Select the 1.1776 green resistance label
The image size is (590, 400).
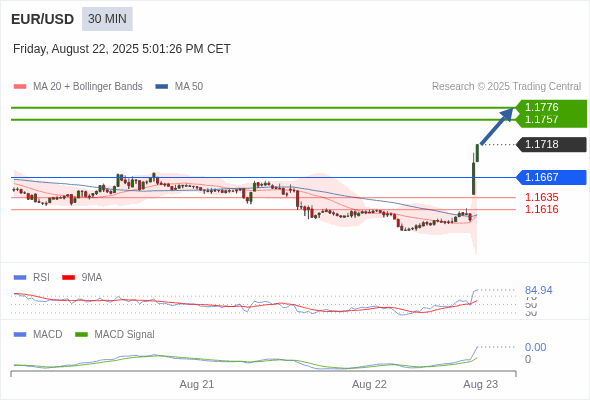[542, 107]
